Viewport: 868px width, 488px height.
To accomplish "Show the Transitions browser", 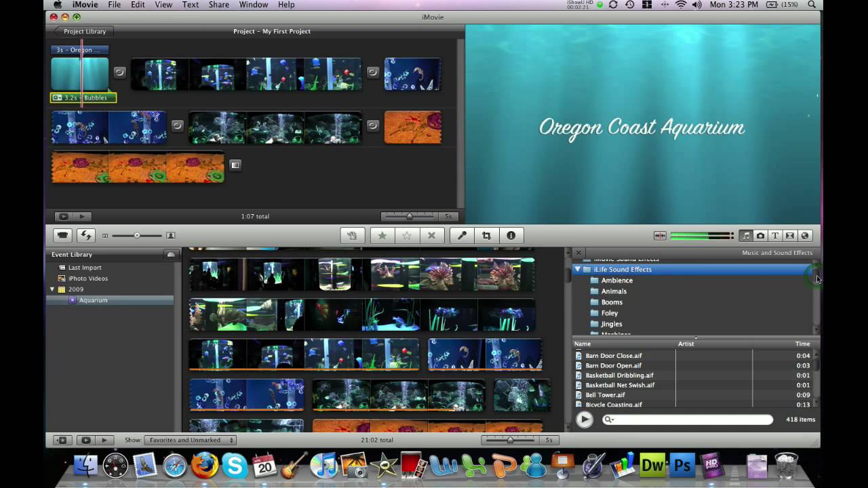I will [790, 236].
